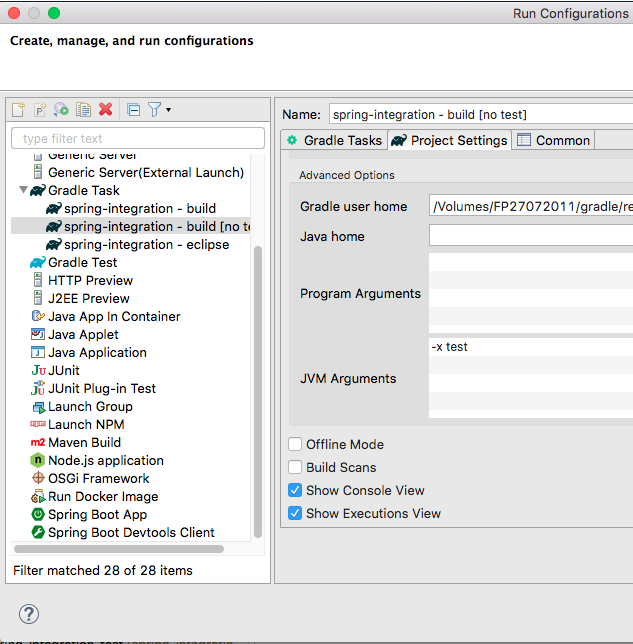
Task: Click the Program Arguments text area
Action: click(x=531, y=293)
